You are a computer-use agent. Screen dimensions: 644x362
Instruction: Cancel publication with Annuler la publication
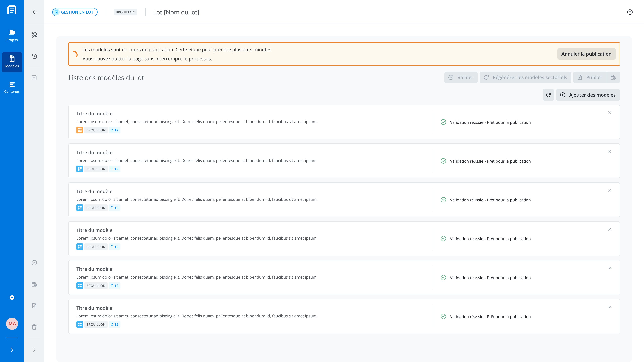click(586, 54)
